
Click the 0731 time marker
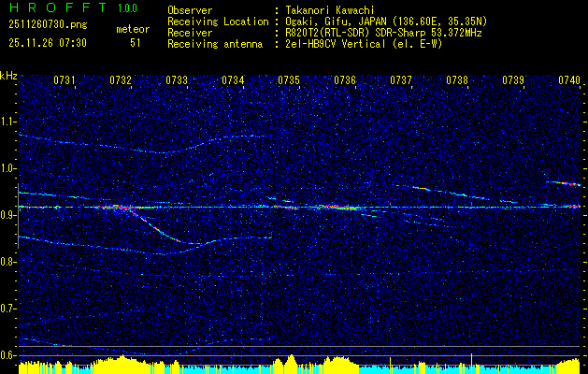65,79
